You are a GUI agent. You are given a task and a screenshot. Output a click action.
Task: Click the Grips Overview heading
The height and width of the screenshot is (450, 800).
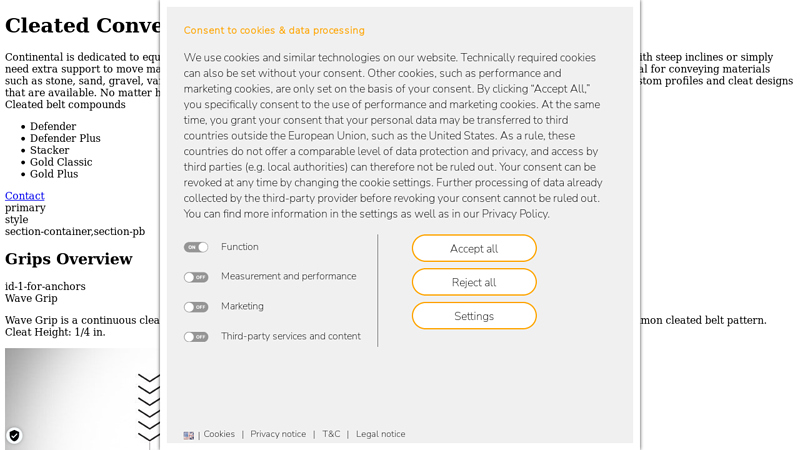coord(69,259)
